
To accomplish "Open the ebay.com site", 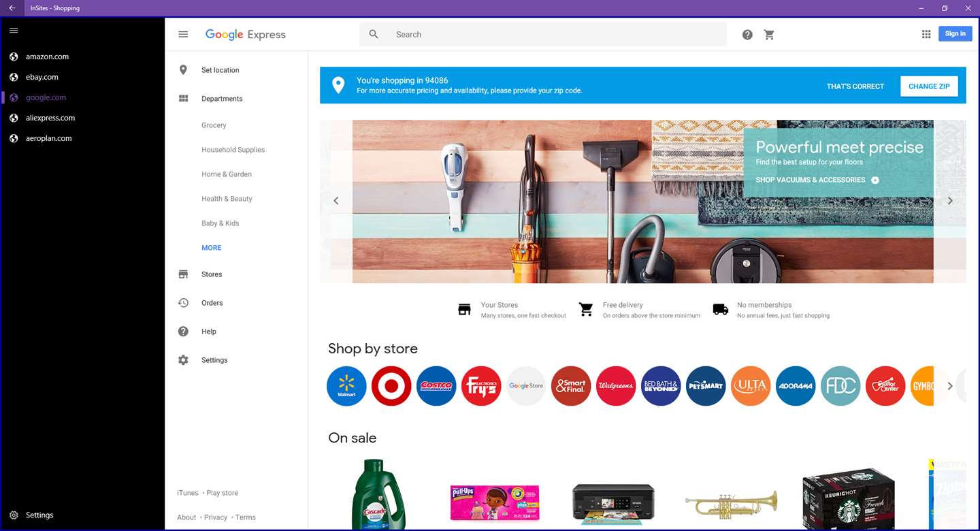I will [42, 77].
